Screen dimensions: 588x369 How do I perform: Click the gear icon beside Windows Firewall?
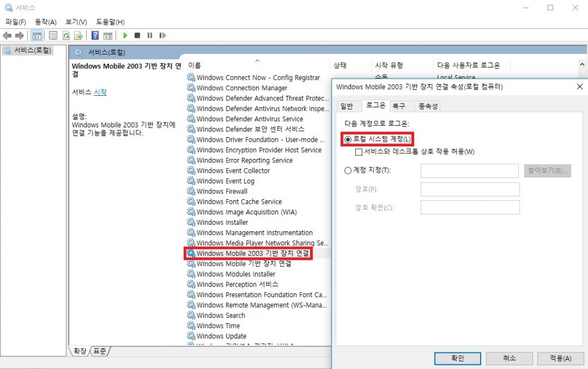[191, 191]
